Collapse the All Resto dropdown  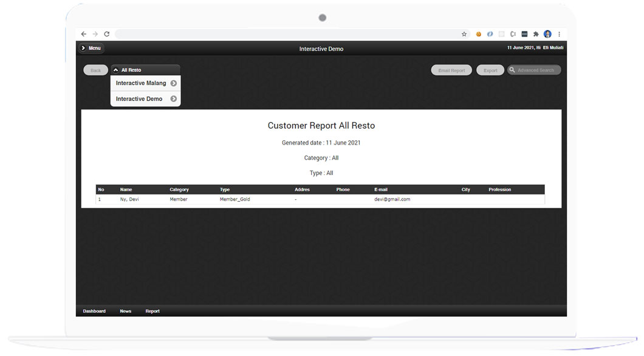tap(115, 69)
